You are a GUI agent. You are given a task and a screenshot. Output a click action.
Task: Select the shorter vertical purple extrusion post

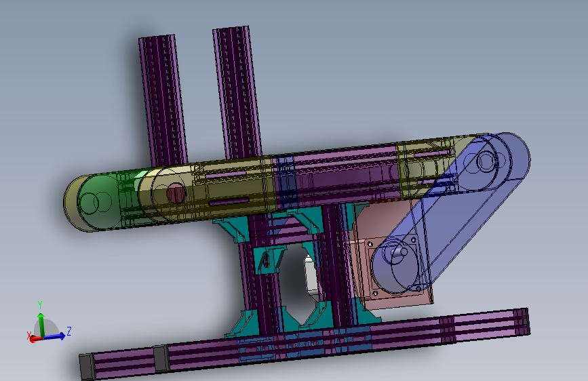(163, 101)
